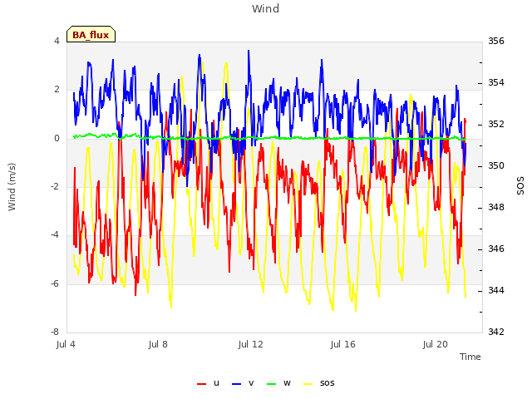Toggle the sos series legend entry
This screenshot has width=532, height=399.
click(318, 383)
